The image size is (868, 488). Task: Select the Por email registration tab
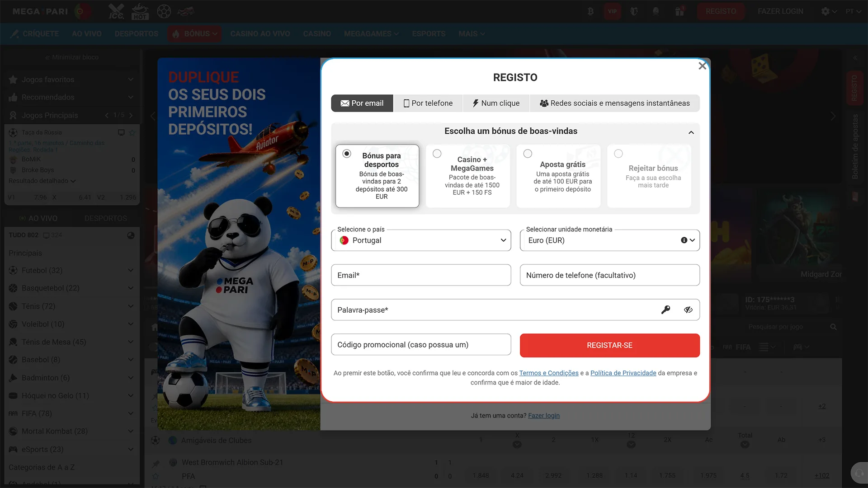362,103
